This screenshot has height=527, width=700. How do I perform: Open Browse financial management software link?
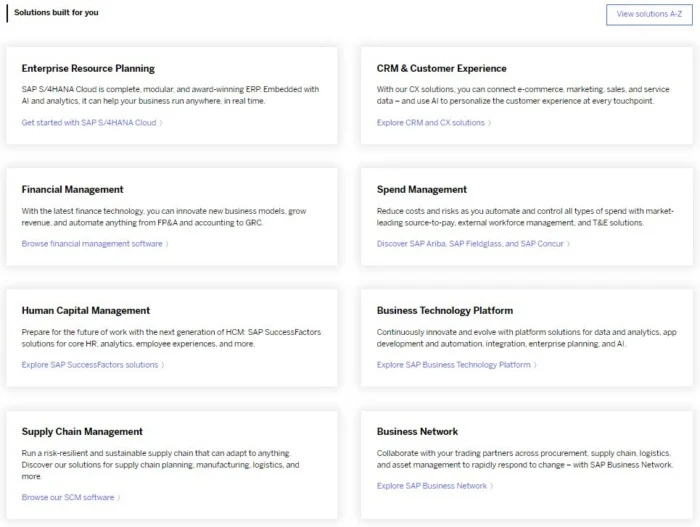coord(92,243)
